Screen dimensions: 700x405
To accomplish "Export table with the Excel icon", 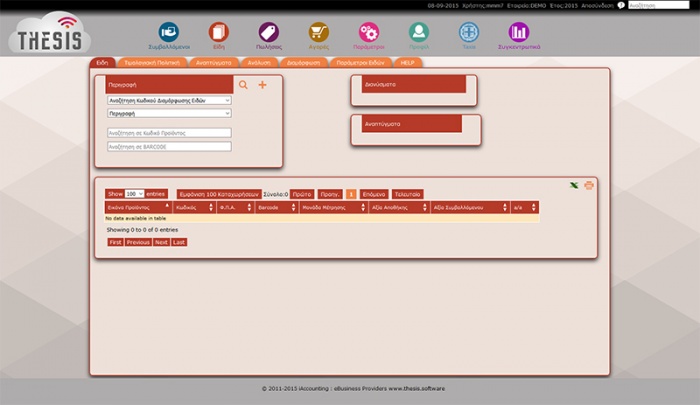I will click(574, 185).
